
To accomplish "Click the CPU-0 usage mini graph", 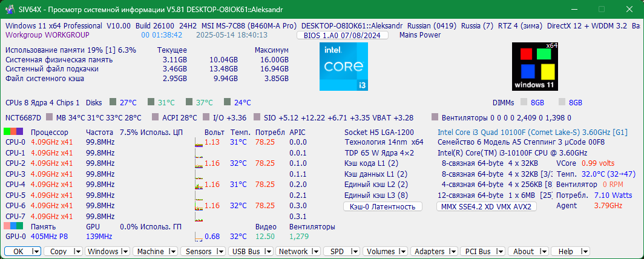I will [x=199, y=142].
